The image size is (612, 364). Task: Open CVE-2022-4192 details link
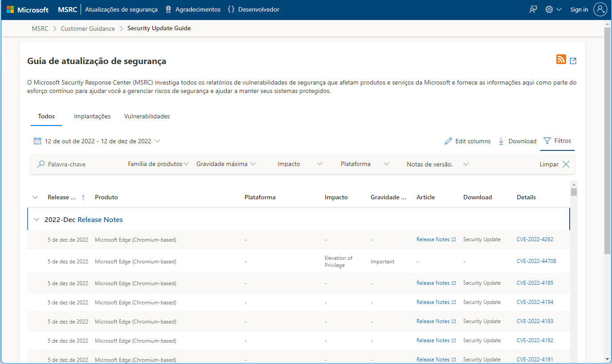[x=535, y=340]
